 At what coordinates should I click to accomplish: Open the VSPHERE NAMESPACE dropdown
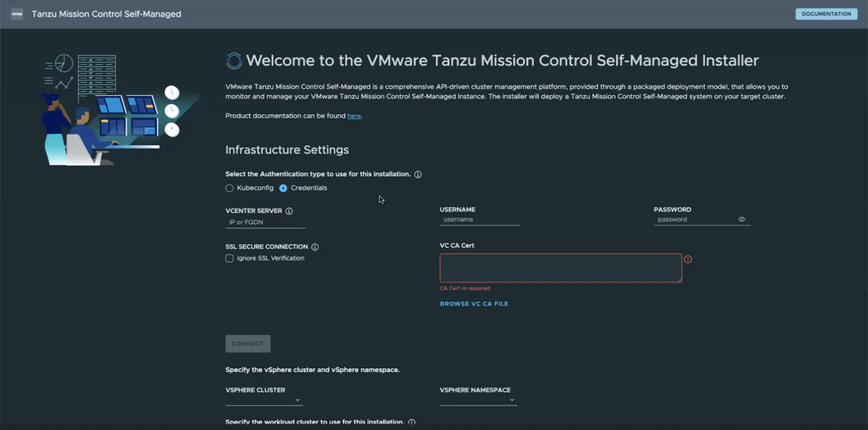coord(478,400)
